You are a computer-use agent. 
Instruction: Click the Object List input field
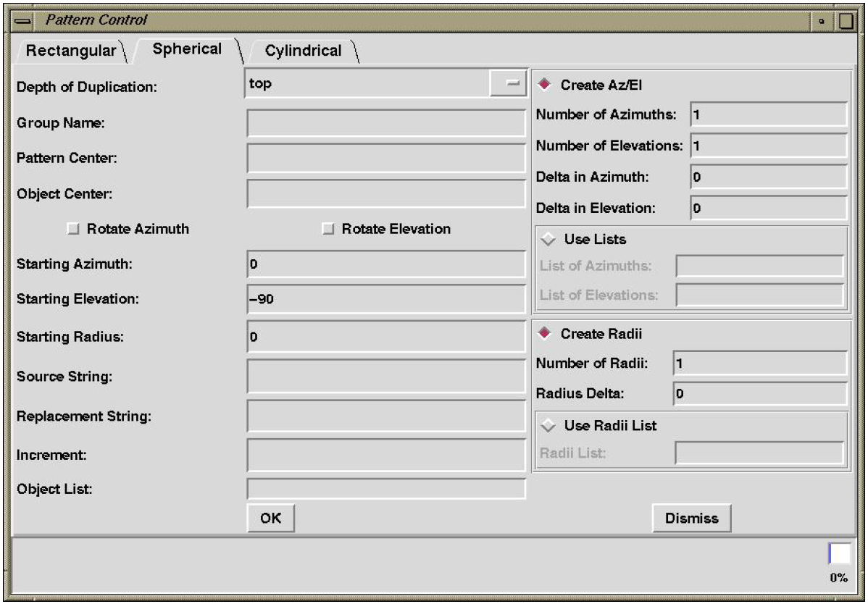tap(386, 489)
